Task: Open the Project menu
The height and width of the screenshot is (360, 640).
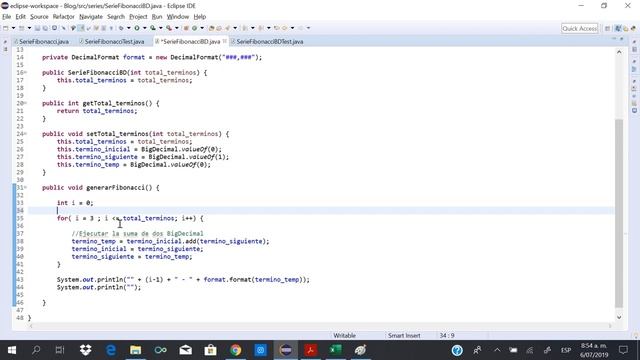Action: click(138, 17)
